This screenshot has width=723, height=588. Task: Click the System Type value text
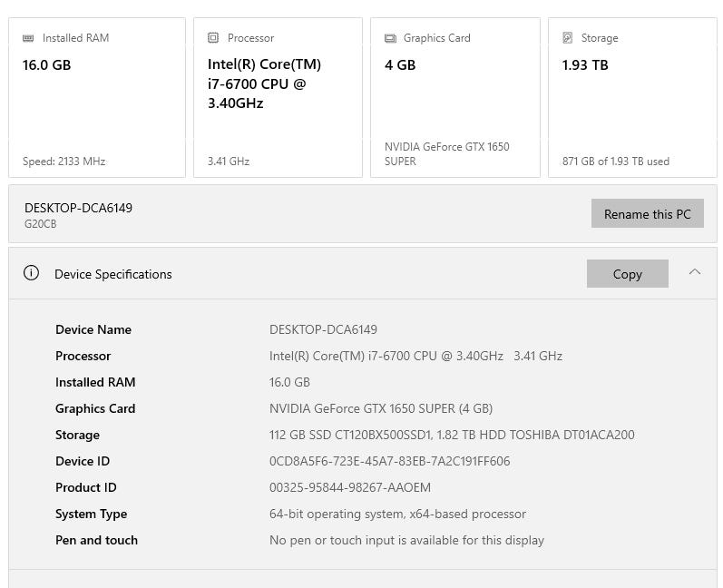coord(397,514)
